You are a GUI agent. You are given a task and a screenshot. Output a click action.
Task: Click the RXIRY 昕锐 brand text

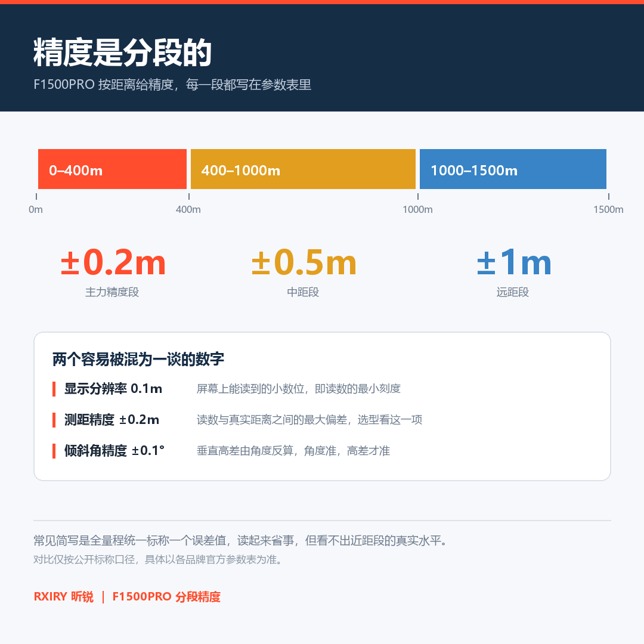(x=64, y=596)
